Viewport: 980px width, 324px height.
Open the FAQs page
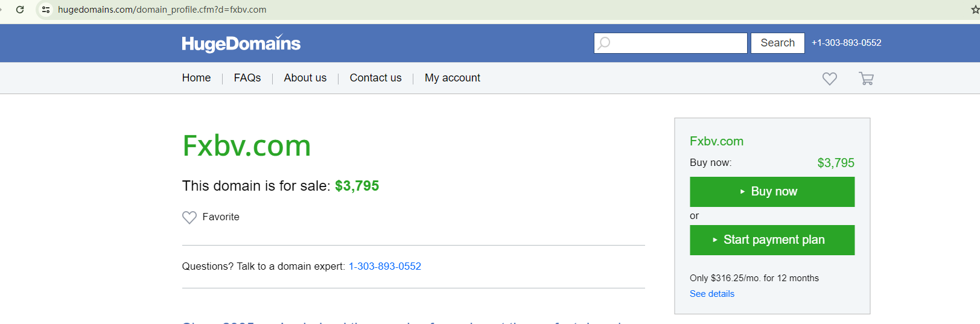click(x=247, y=78)
